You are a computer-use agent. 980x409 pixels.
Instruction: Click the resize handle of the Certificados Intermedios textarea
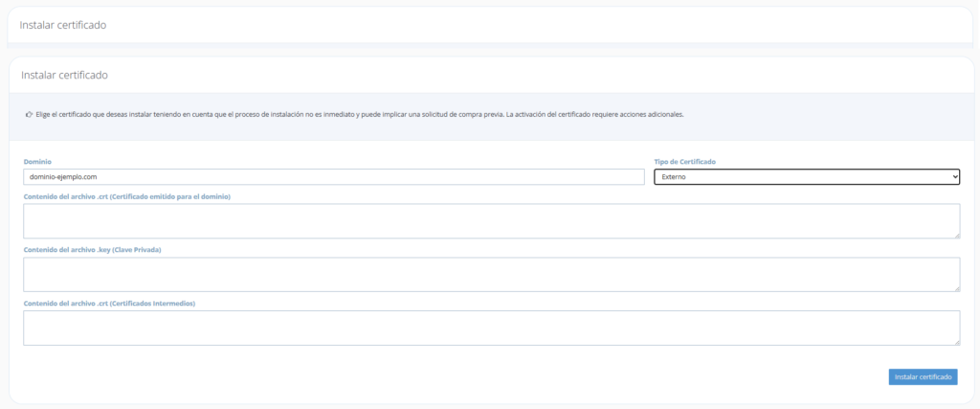[x=956, y=341]
